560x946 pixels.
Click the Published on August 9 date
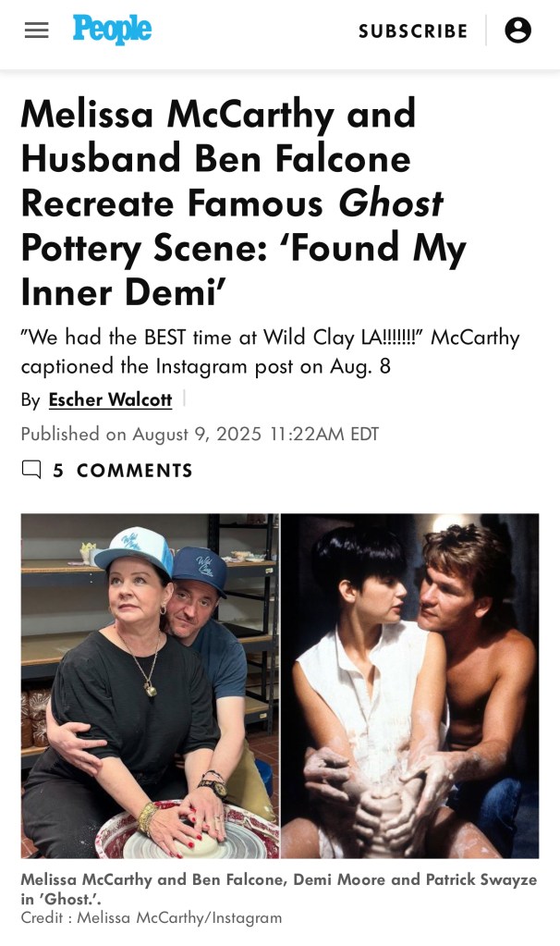tap(200, 434)
